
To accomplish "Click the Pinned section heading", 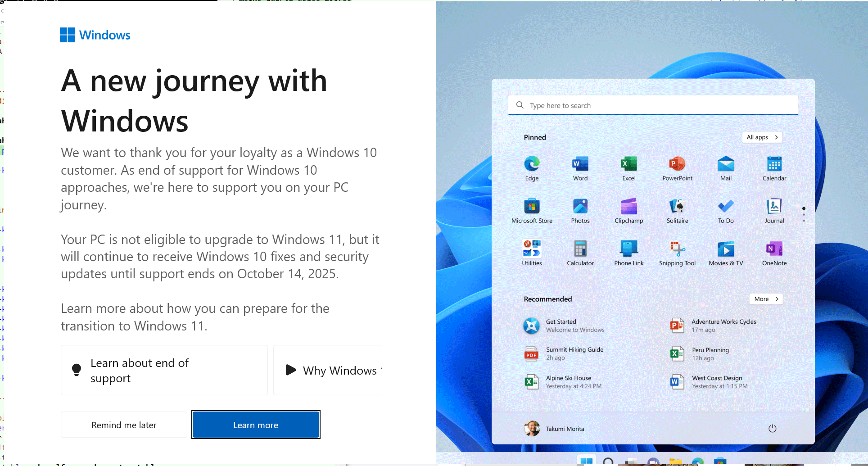I will click(x=535, y=137).
